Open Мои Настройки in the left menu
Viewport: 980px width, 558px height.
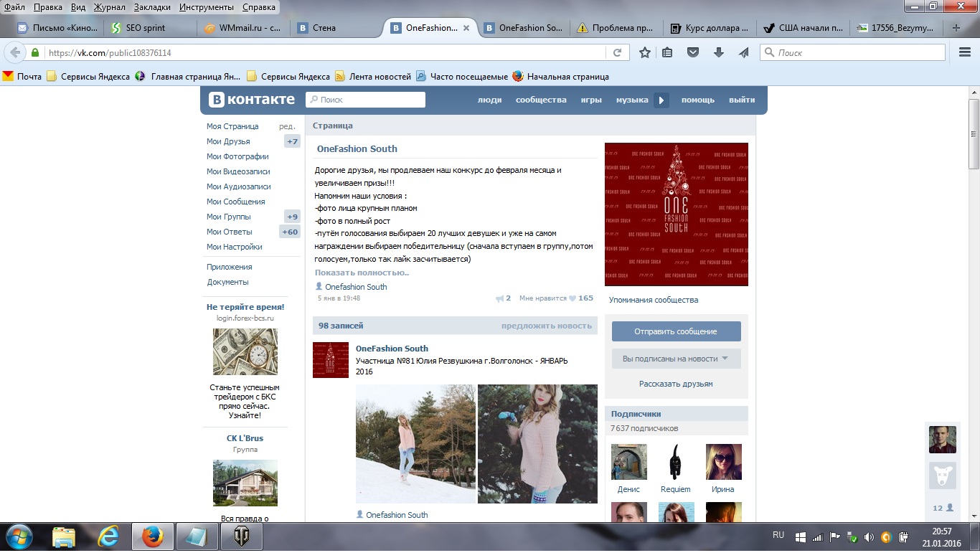234,247
